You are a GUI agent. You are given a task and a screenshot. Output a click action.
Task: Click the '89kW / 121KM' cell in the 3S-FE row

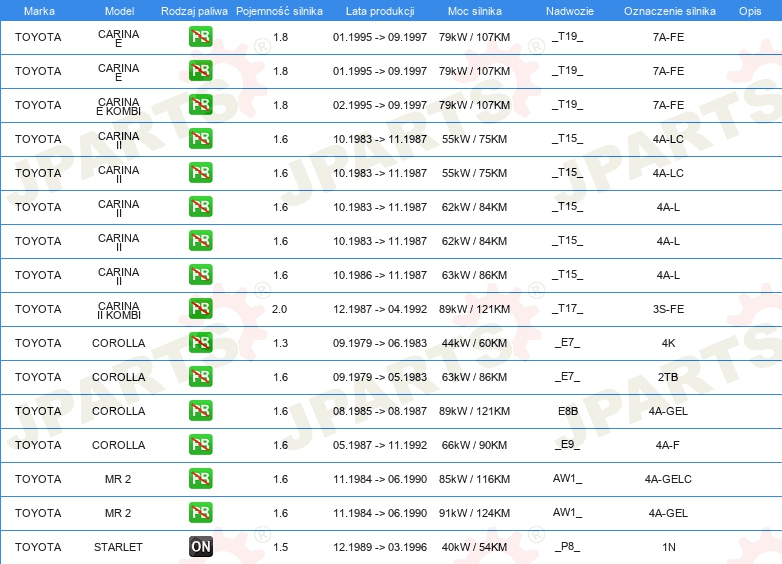coord(474,309)
